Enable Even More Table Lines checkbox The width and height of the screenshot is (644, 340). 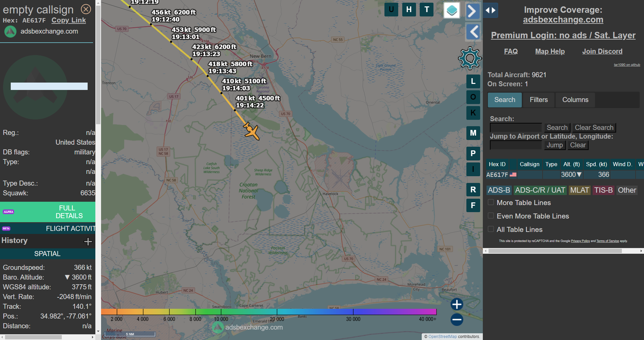[491, 216]
